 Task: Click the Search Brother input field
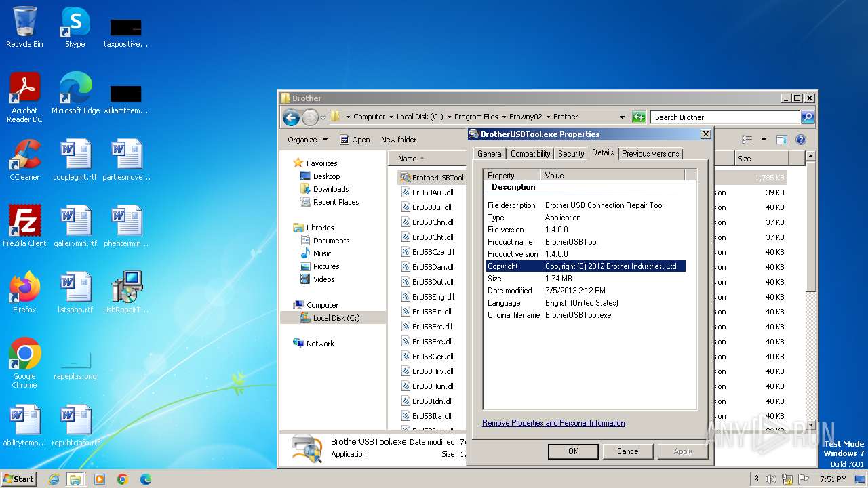(725, 117)
